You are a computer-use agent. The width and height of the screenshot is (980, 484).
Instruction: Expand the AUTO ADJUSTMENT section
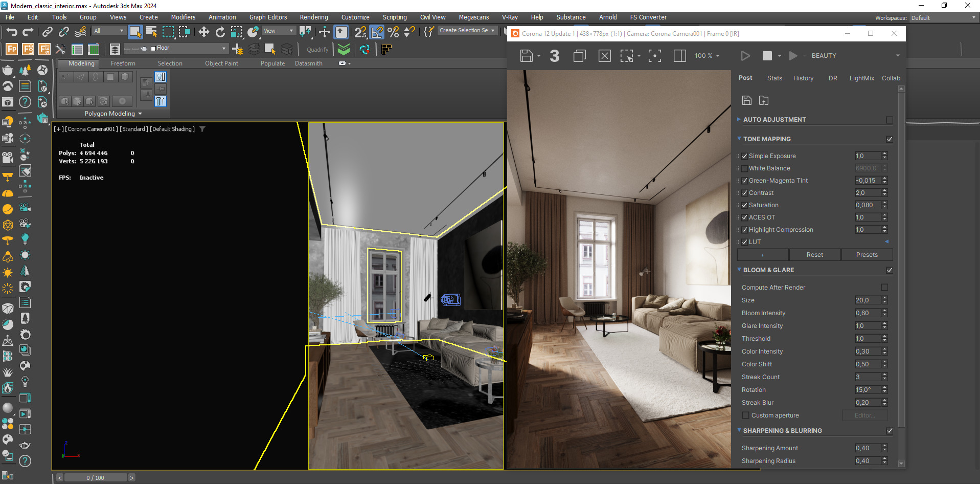click(739, 119)
